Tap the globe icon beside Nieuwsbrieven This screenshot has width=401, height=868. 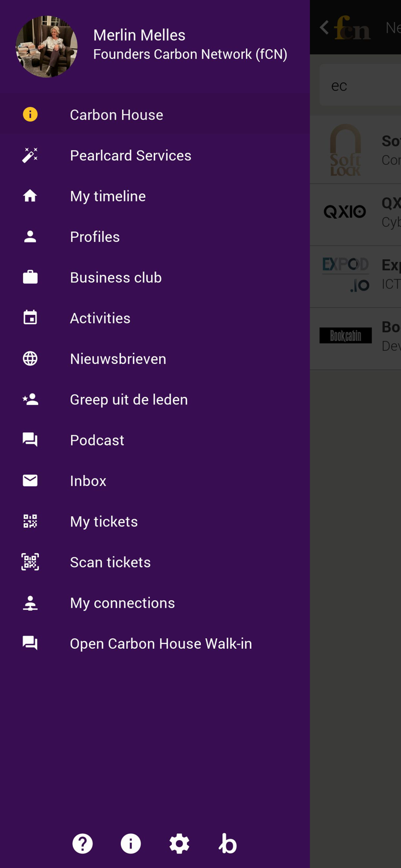point(30,359)
